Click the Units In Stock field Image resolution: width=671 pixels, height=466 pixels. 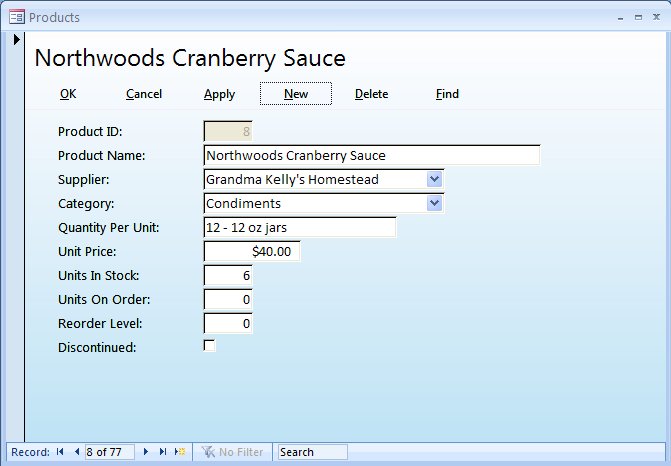tap(228, 275)
